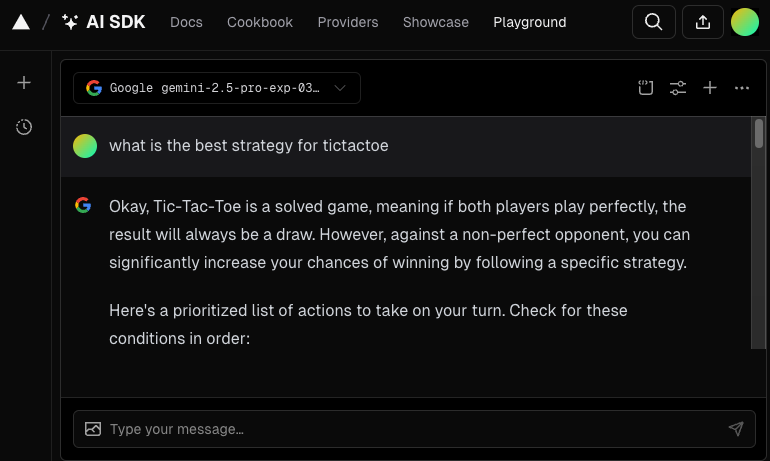Open the Showcase page
The image size is (770, 461).
tap(436, 22)
